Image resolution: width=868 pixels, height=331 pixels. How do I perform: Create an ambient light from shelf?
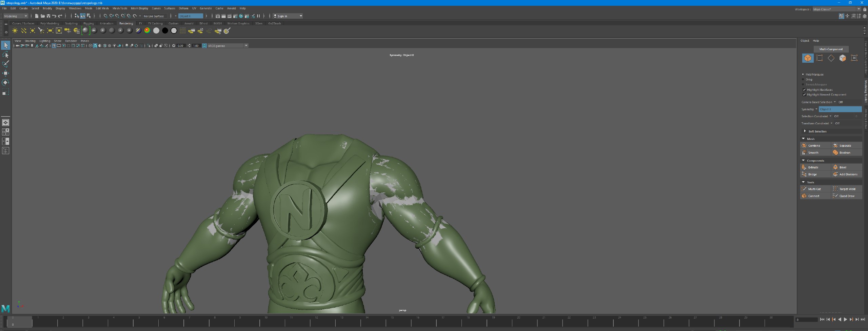15,31
